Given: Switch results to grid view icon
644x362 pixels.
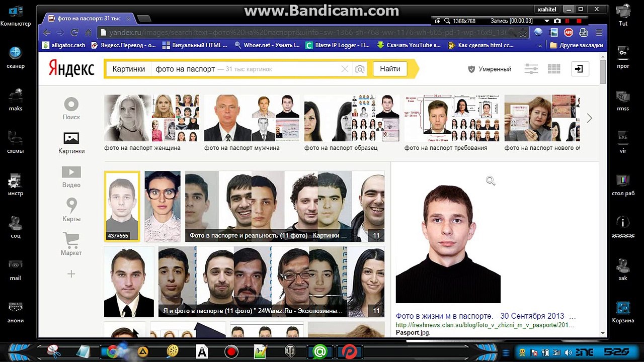Looking at the screenshot, I should point(554,69).
